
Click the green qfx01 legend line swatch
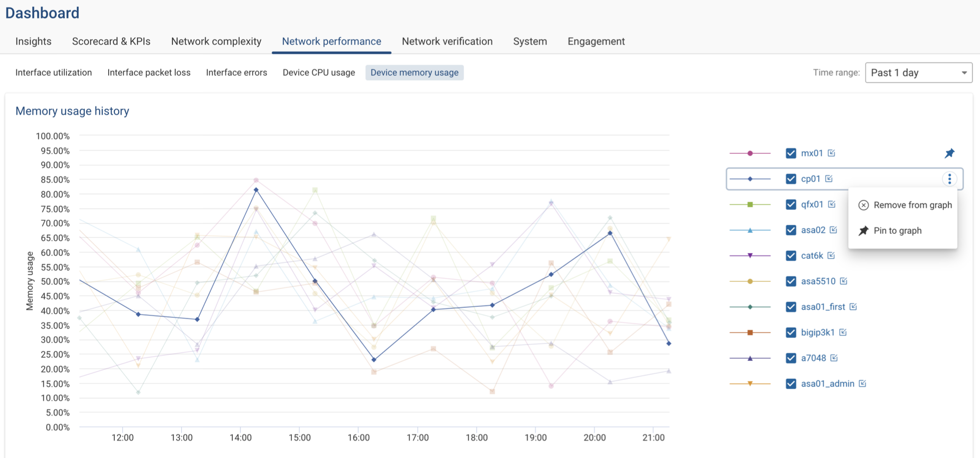tap(750, 204)
